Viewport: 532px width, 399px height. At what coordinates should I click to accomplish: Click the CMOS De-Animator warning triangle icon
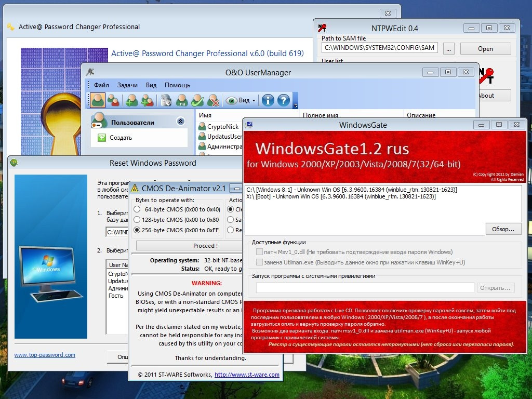[x=135, y=188]
